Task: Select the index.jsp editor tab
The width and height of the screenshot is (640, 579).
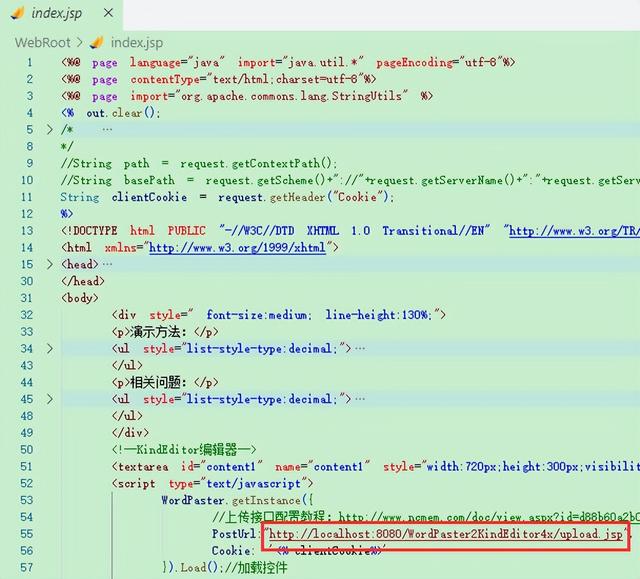Action: tap(62, 13)
